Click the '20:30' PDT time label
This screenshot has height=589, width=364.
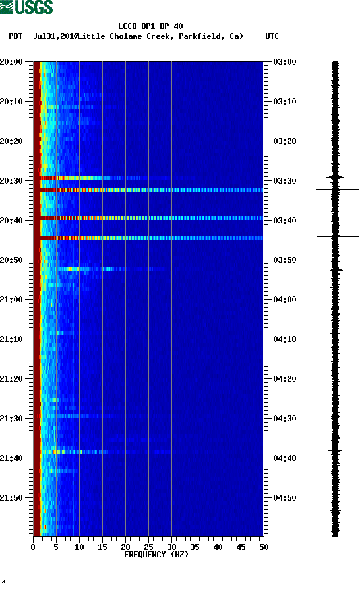[11, 181]
